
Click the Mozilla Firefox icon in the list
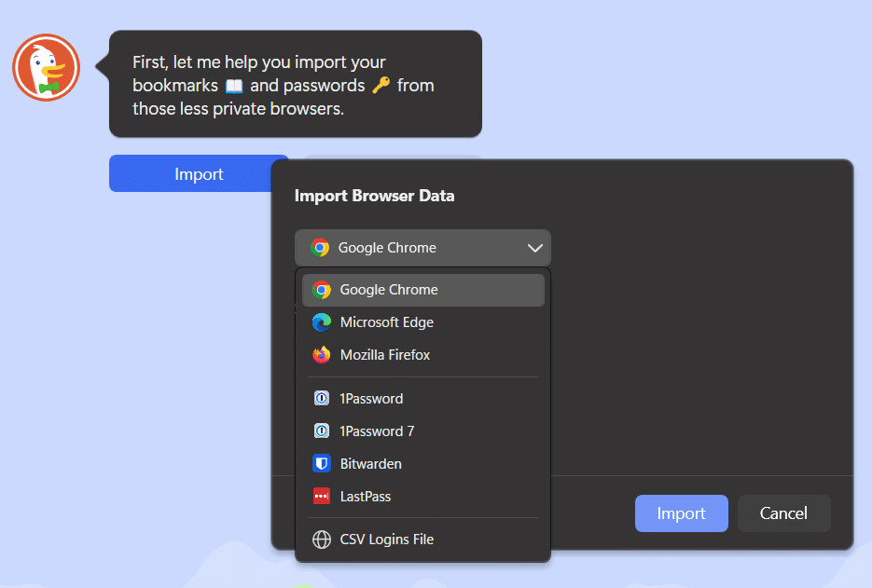click(322, 355)
